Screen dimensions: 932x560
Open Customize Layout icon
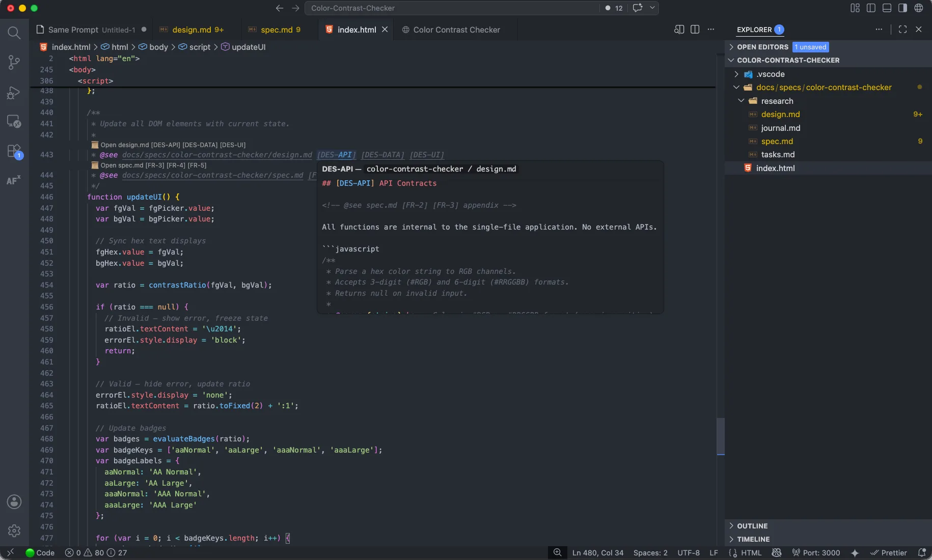pos(855,8)
